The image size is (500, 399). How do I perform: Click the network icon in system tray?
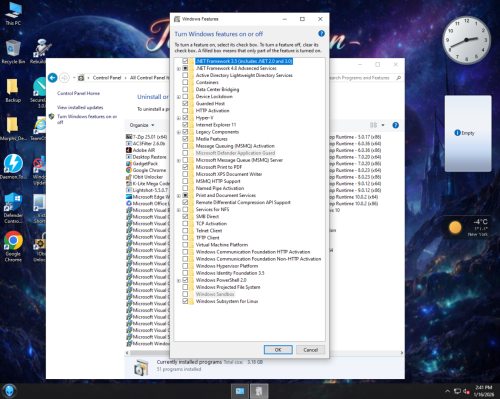457,391
